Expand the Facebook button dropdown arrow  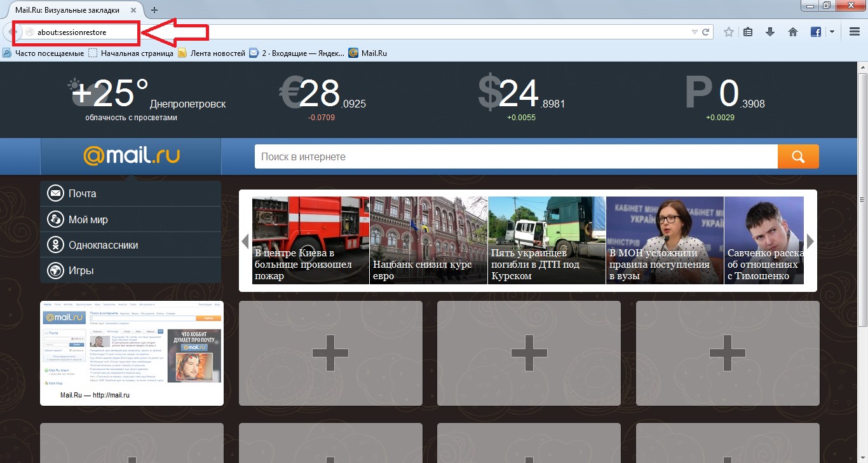(x=831, y=32)
